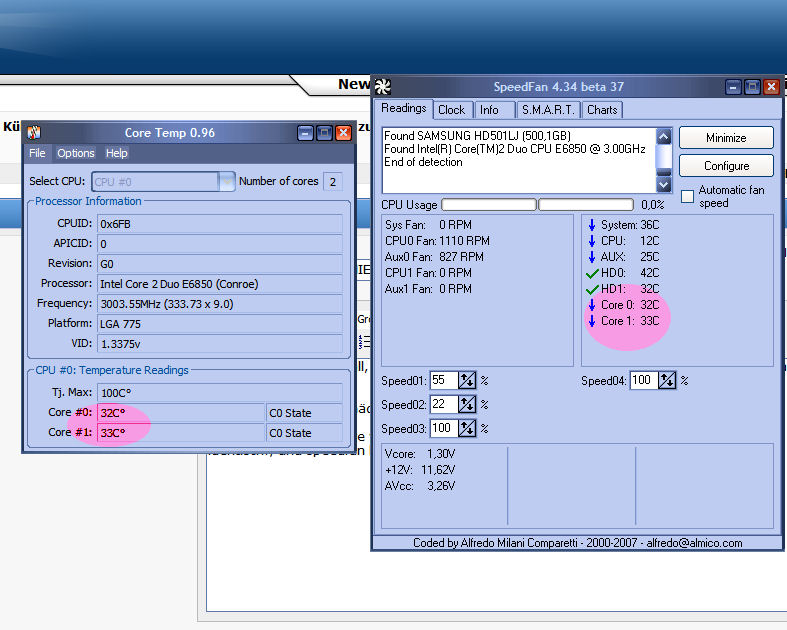Click the Found SAMSUNG HD501LJ log line
787x630 pixels.
pyautogui.click(x=477, y=136)
